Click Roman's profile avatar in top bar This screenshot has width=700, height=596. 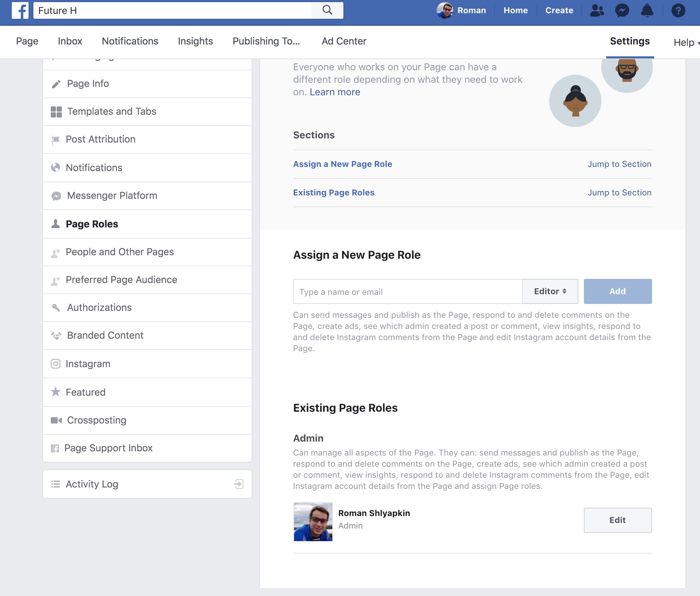click(x=445, y=10)
